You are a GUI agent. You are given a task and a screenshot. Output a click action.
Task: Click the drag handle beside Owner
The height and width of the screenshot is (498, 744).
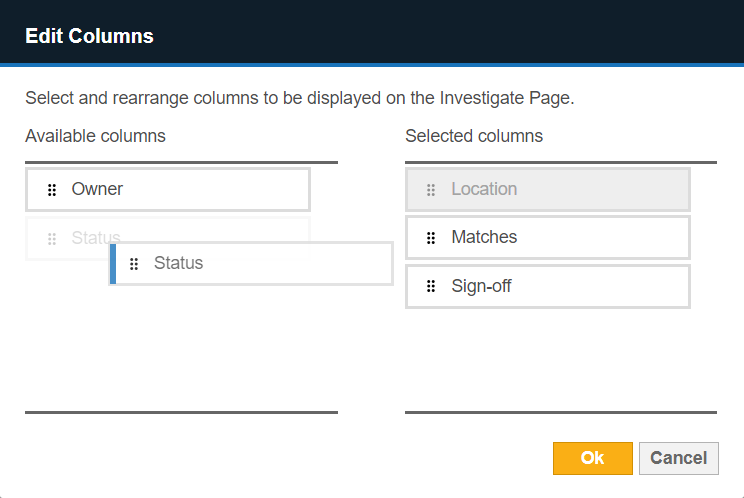52,190
